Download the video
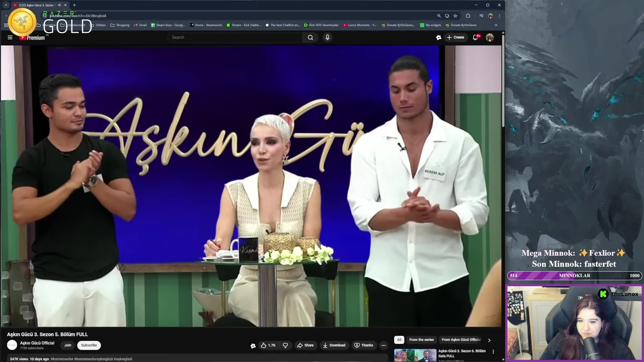Screen dimensions: 644x362 334,345
